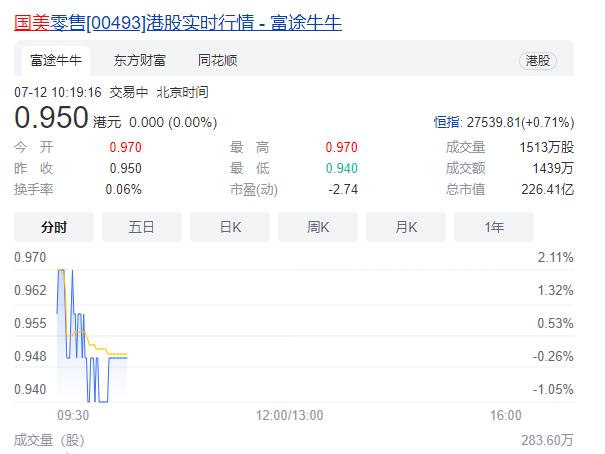Click the 恒指 index value 27539.81
This screenshot has height=454, width=605.
click(x=503, y=123)
